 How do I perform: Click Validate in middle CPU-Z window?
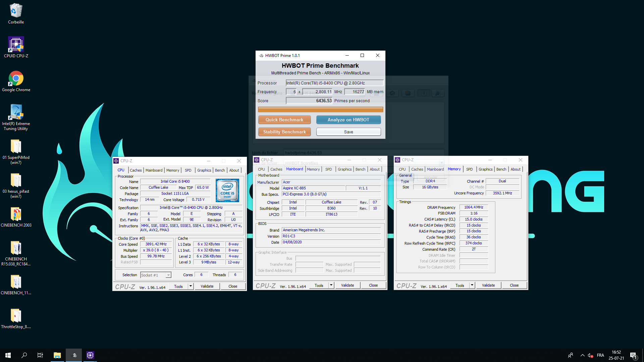pos(347,285)
